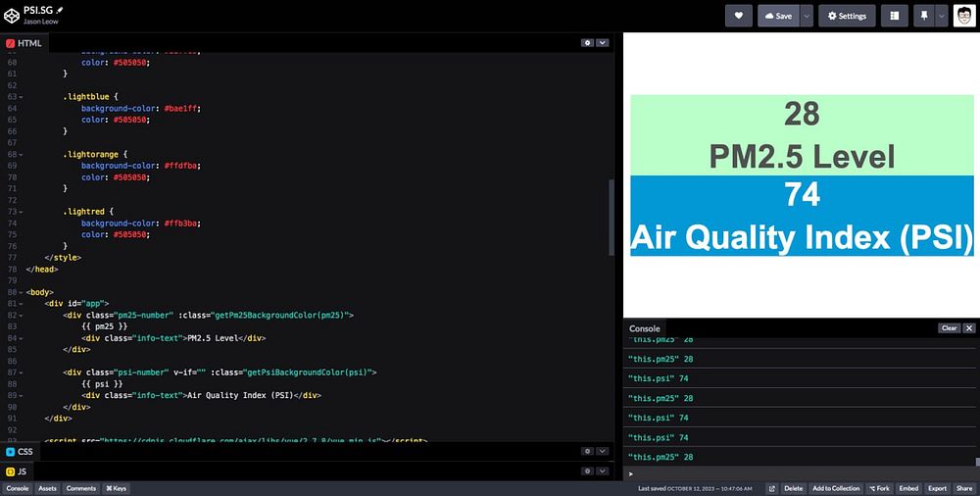Image resolution: width=980 pixels, height=496 pixels.
Task: Click the {{ psi }} code line
Action: [x=101, y=384]
